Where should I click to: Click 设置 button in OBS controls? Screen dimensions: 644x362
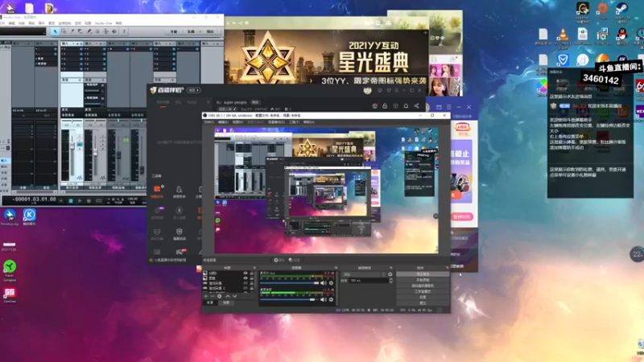click(423, 297)
